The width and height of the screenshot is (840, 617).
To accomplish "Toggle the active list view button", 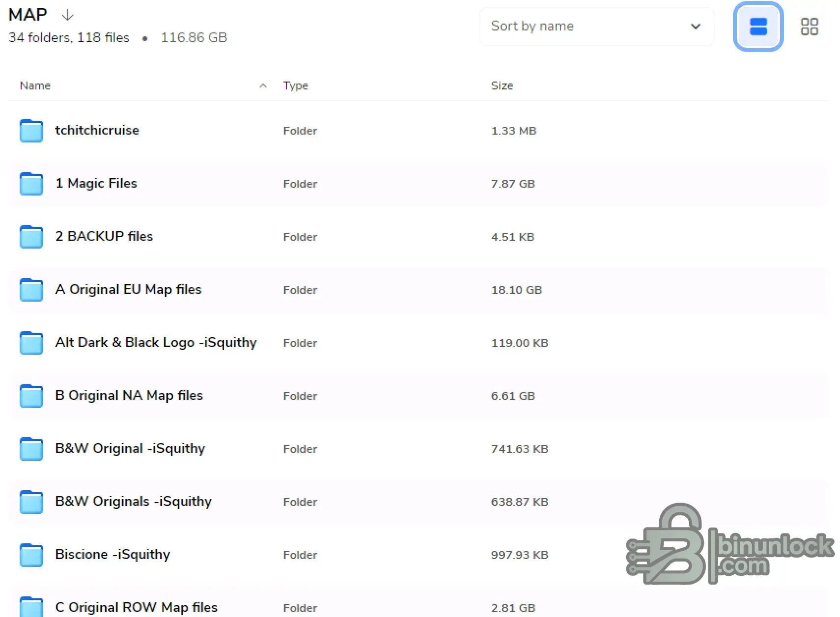I will [x=757, y=27].
